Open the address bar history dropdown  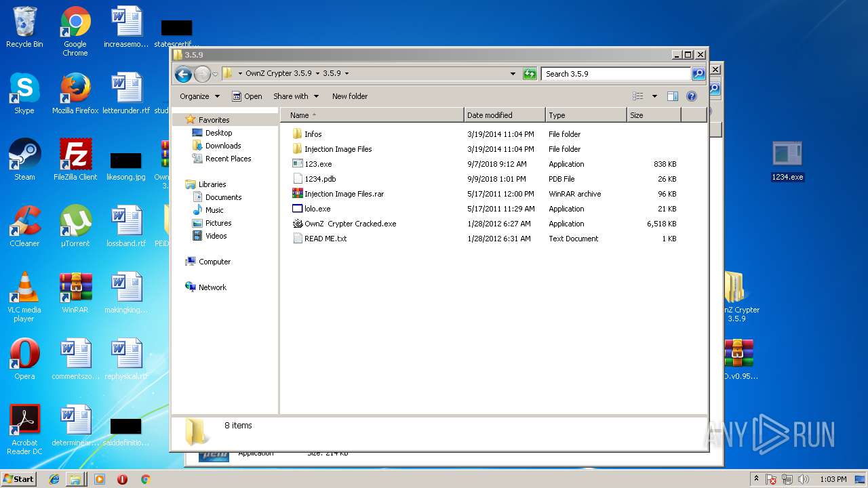[x=513, y=74]
